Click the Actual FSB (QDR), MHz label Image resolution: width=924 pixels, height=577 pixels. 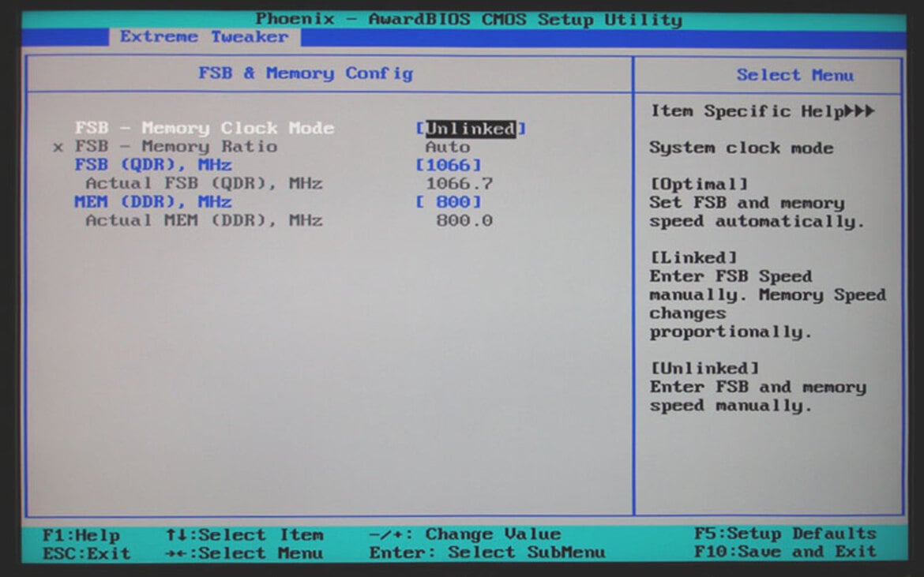click(x=204, y=184)
